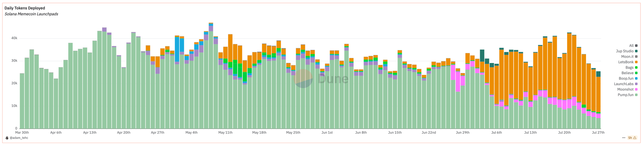Screen dimensions: 644x145
Task: Click the adam_tehc profile avatar
Action: tap(7, 138)
